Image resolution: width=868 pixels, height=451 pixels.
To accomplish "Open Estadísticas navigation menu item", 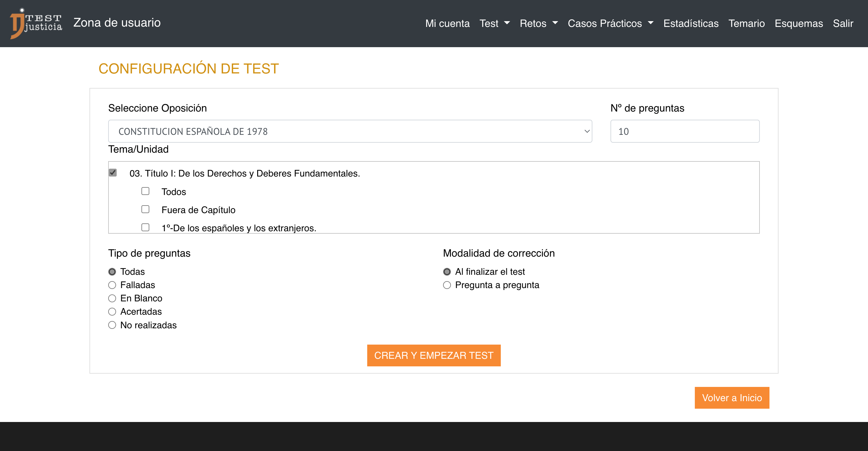I will (691, 24).
